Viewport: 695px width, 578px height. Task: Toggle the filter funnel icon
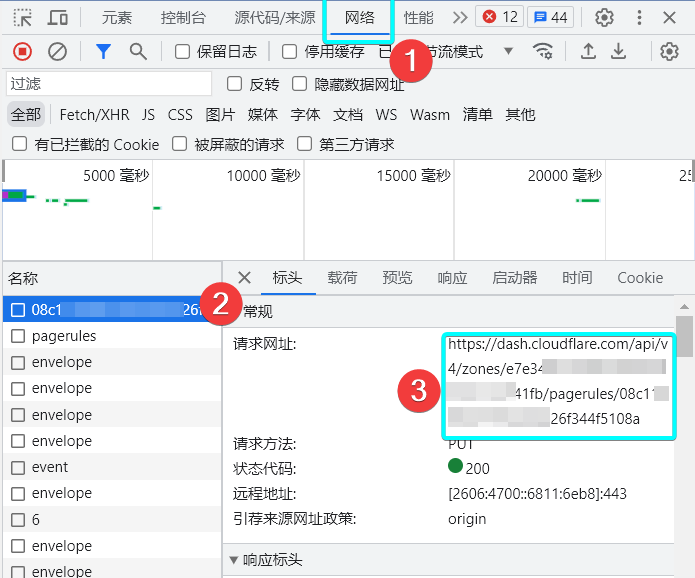(103, 51)
